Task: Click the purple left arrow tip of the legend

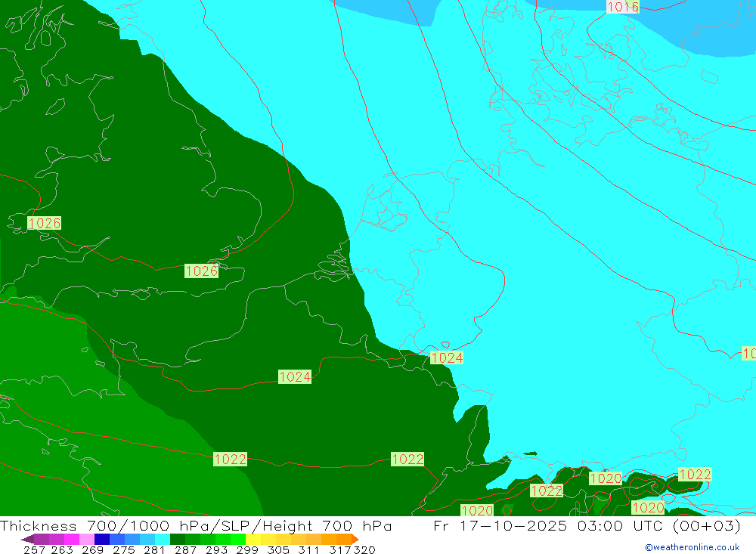Action: (x=27, y=539)
